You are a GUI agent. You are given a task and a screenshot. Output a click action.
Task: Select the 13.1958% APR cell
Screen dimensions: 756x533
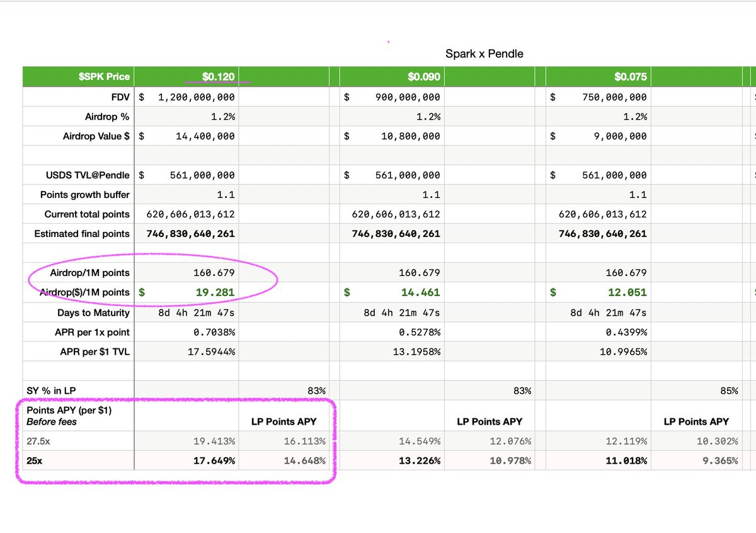pos(392,352)
